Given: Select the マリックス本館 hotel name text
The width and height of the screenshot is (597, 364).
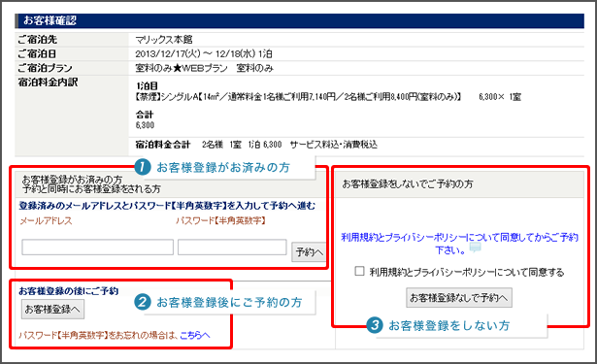Looking at the screenshot, I should pyautogui.click(x=164, y=40).
